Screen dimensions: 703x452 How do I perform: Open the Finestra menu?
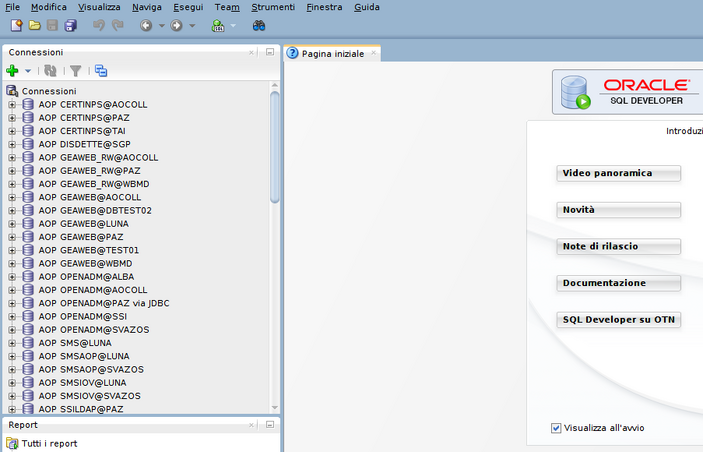pos(324,7)
